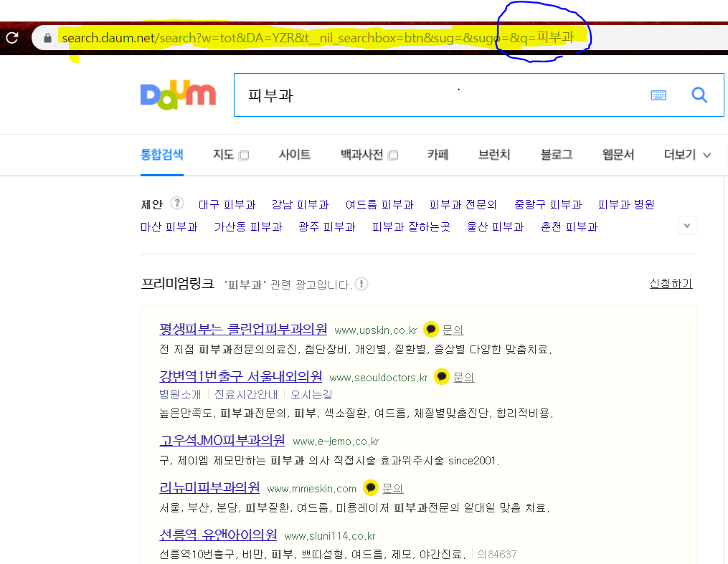Image resolution: width=728 pixels, height=564 pixels.
Task: Open 고우석JMO피부과의원 ad link
Action: (x=222, y=440)
